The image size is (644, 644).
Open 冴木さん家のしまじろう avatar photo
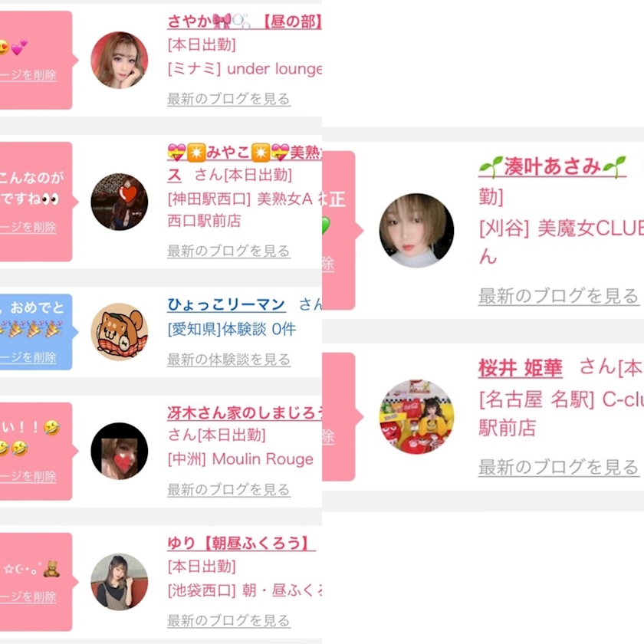pyautogui.click(x=119, y=451)
